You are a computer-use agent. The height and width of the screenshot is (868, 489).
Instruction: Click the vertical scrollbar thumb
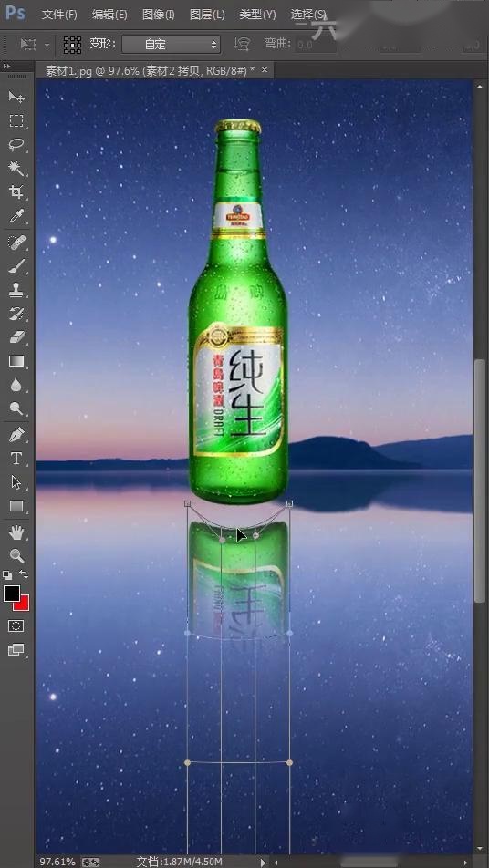point(480,480)
